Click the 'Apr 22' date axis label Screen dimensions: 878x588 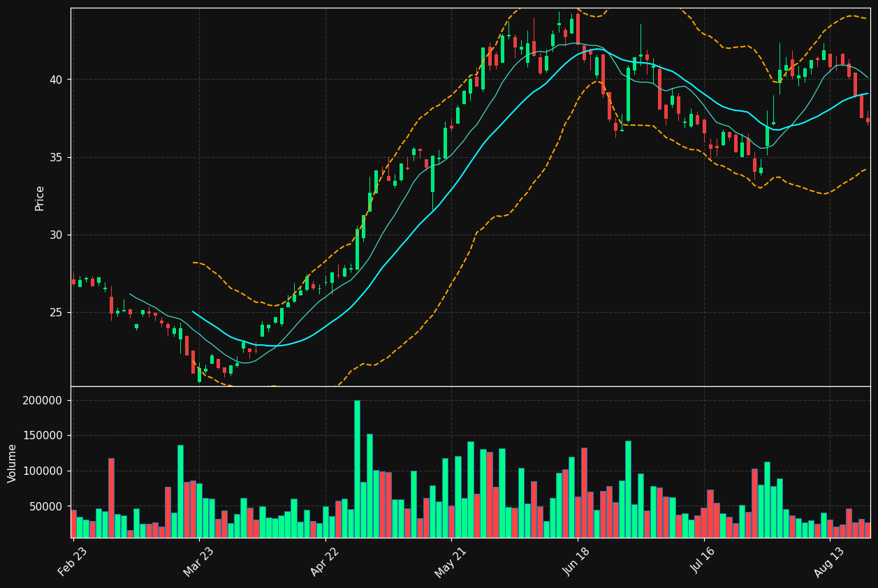[324, 561]
